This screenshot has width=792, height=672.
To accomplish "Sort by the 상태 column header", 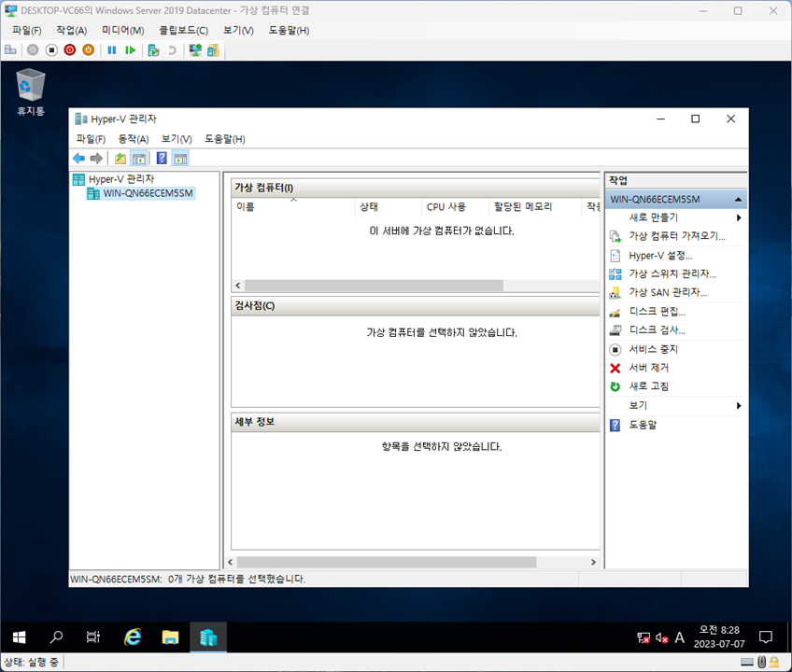I will [x=388, y=206].
